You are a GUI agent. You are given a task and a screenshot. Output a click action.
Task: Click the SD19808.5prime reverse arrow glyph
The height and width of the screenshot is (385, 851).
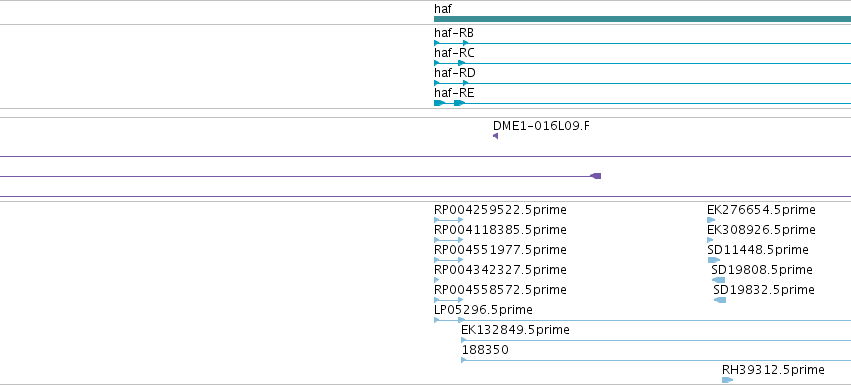tap(718, 280)
